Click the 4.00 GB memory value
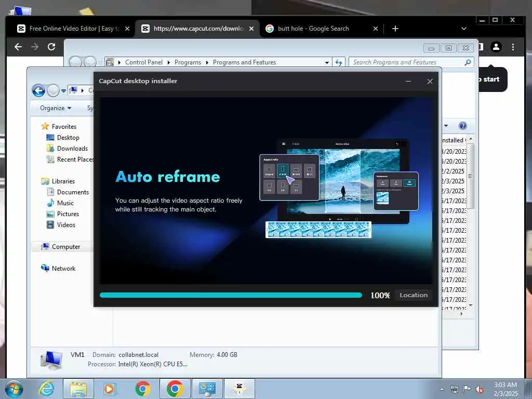 click(227, 354)
